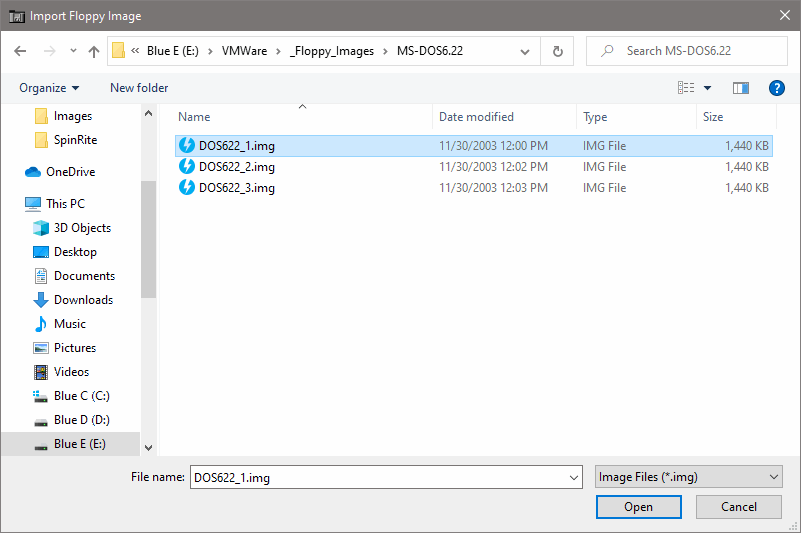Screen dimensions: 801x533
Task: Click the 12:03 PM date cell
Action: pyautogui.click(x=493, y=188)
